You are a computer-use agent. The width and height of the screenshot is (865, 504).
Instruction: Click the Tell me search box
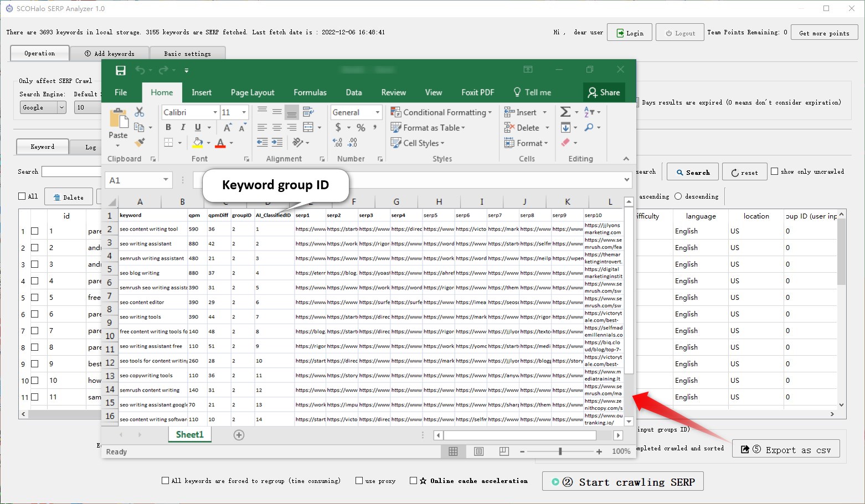coord(532,92)
